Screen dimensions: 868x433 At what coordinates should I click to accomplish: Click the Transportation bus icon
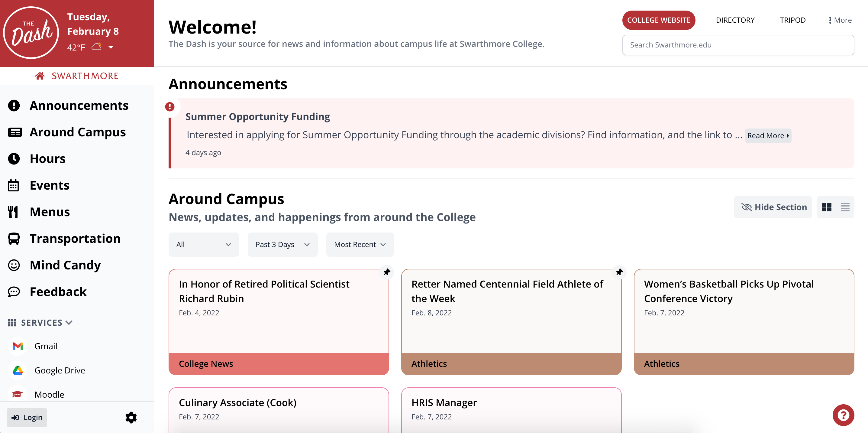click(x=14, y=238)
